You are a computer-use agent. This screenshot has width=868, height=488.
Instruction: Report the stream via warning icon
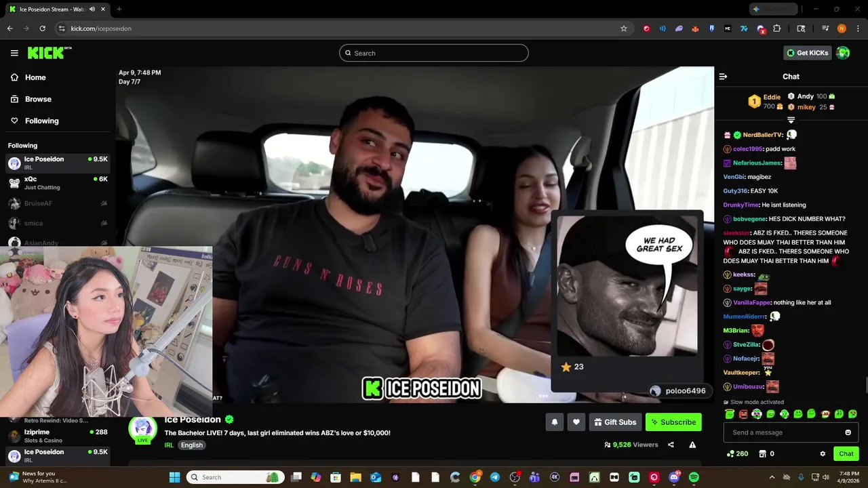(x=692, y=445)
